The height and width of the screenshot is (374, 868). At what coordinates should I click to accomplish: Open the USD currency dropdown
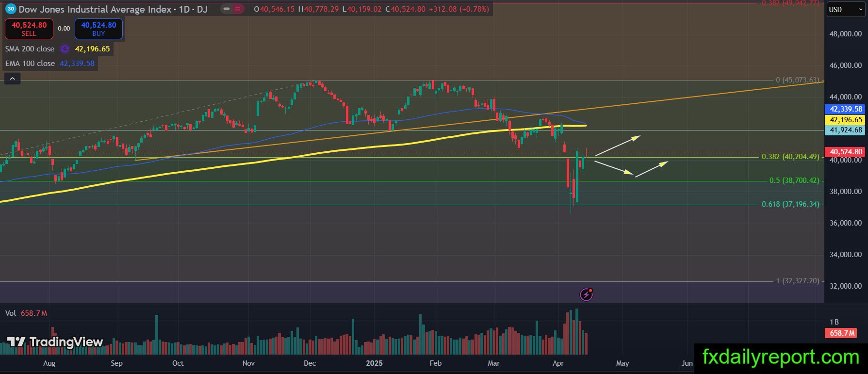(846, 9)
